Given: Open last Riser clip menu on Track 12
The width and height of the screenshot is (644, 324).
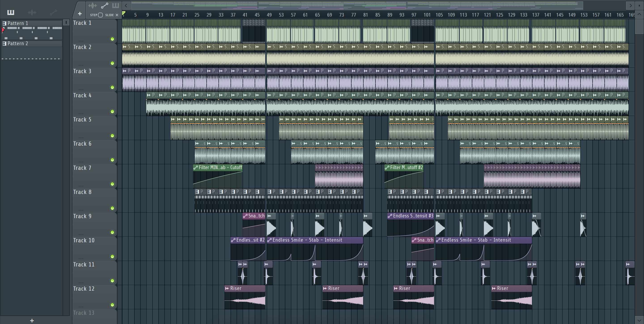Looking at the screenshot, I should (494, 288).
